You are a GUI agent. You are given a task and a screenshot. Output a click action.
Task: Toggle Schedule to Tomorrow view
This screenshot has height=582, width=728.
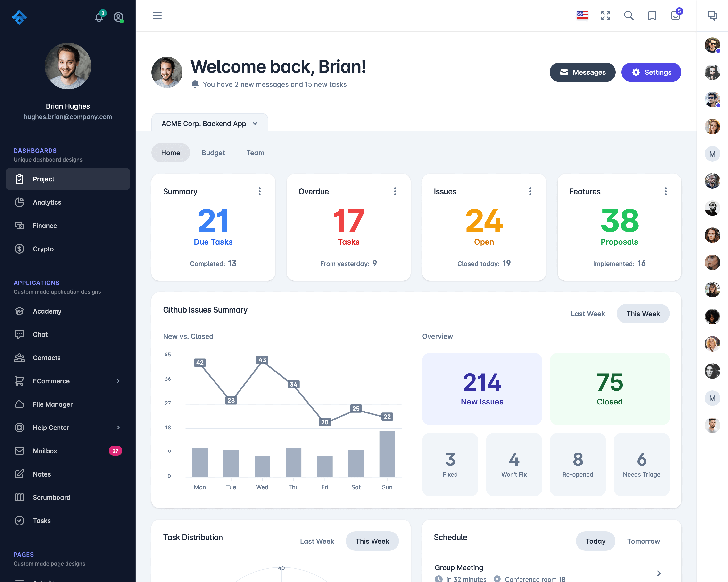(643, 541)
